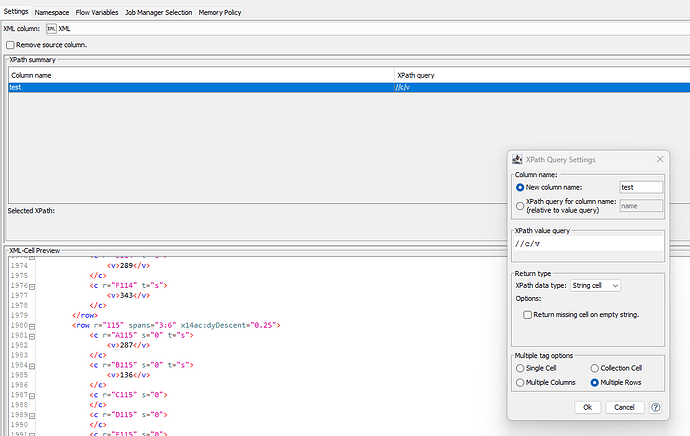This screenshot has height=436, width=690.
Task: Collapse the row r="115" fold marker
Action: click(32, 325)
